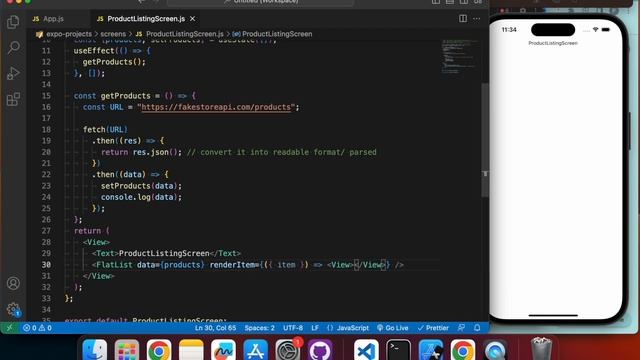Image resolution: width=640 pixels, height=360 pixels.
Task: Open Chrome next to Launchpad in Dock
Action: click(159, 351)
